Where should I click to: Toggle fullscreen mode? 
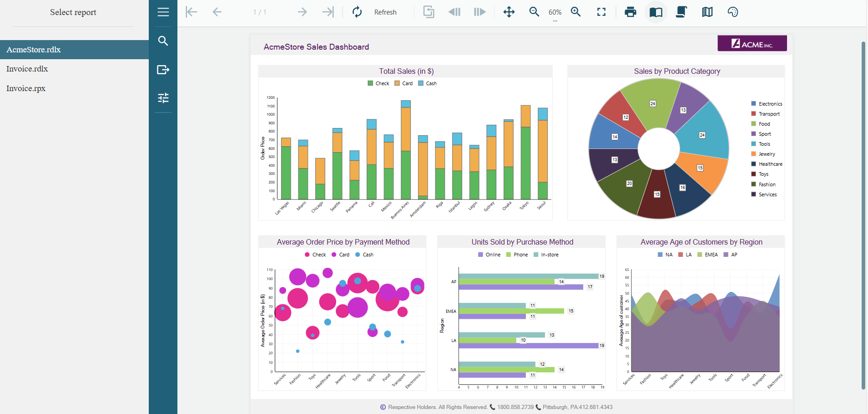[601, 12]
